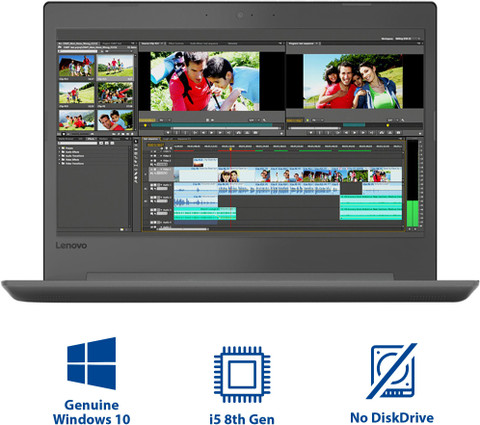
Task: Click timeline playhead on time ruler
Action: 231,148
